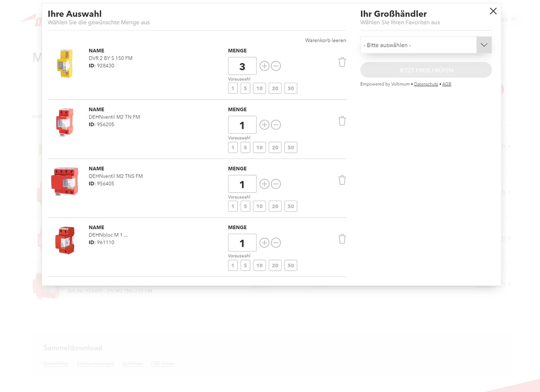
Task: Pick preset quantity 5 for DEHNbloc M 1
Action: click(x=245, y=265)
